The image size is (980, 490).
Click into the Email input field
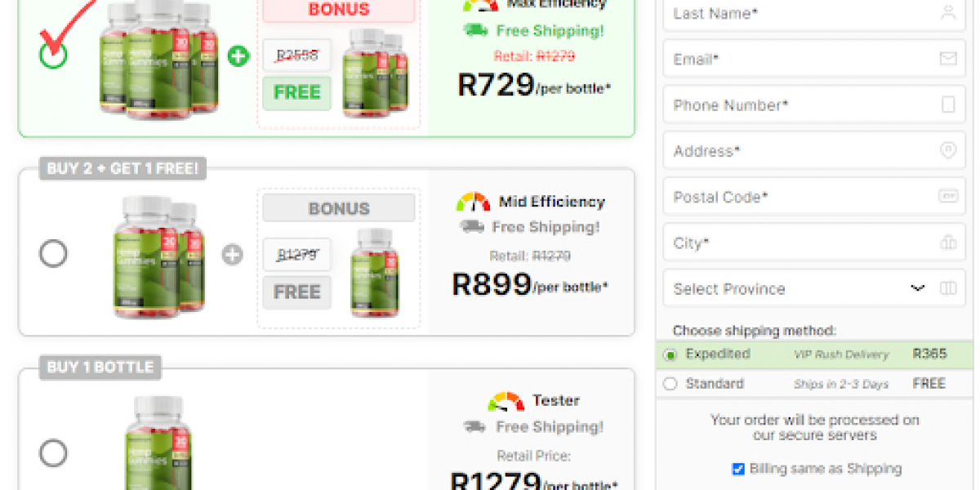pos(800,59)
